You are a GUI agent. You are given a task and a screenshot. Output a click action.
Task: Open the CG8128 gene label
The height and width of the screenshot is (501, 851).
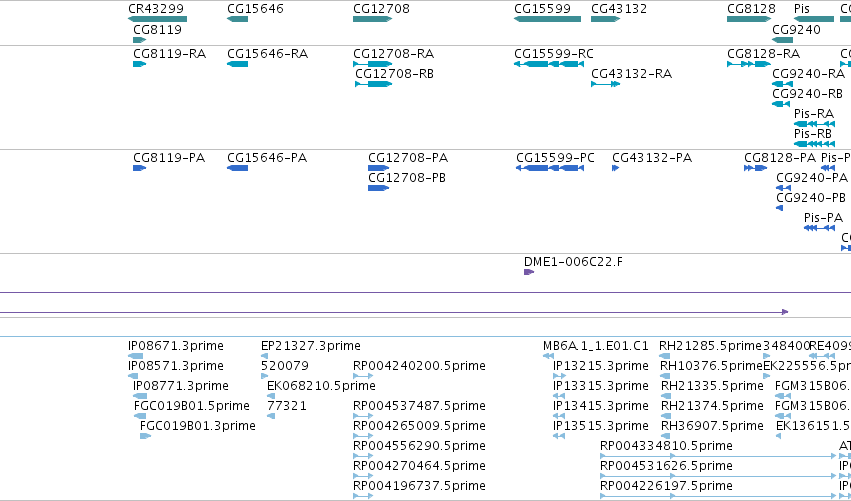752,9
